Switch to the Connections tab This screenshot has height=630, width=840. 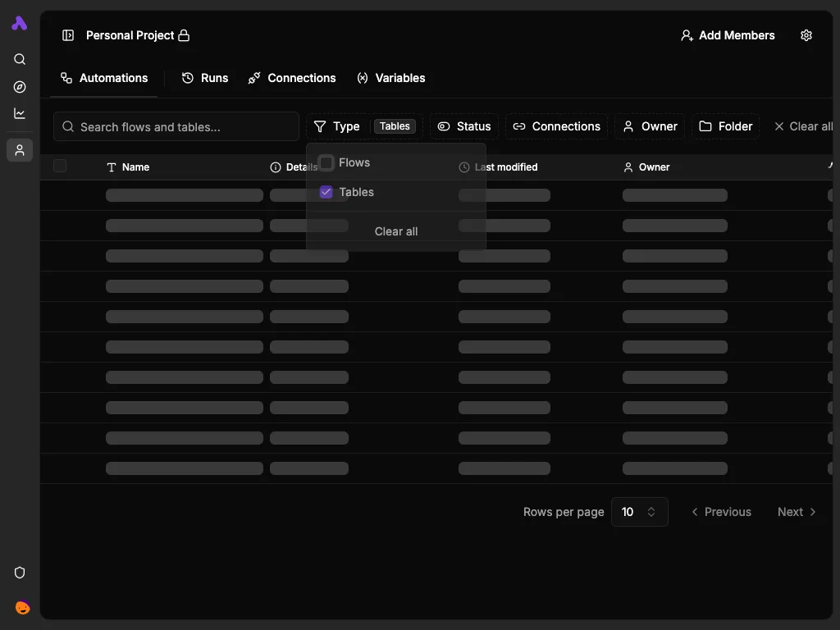click(292, 78)
